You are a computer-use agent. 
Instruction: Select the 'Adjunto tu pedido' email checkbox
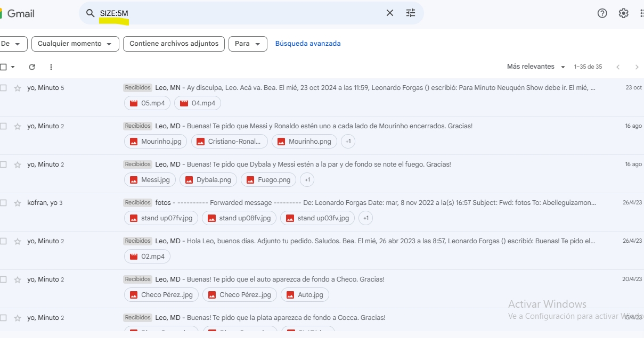3,241
